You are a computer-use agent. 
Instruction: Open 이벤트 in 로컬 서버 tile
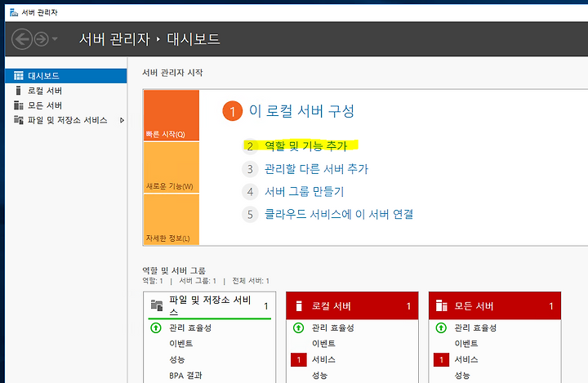[323, 344]
